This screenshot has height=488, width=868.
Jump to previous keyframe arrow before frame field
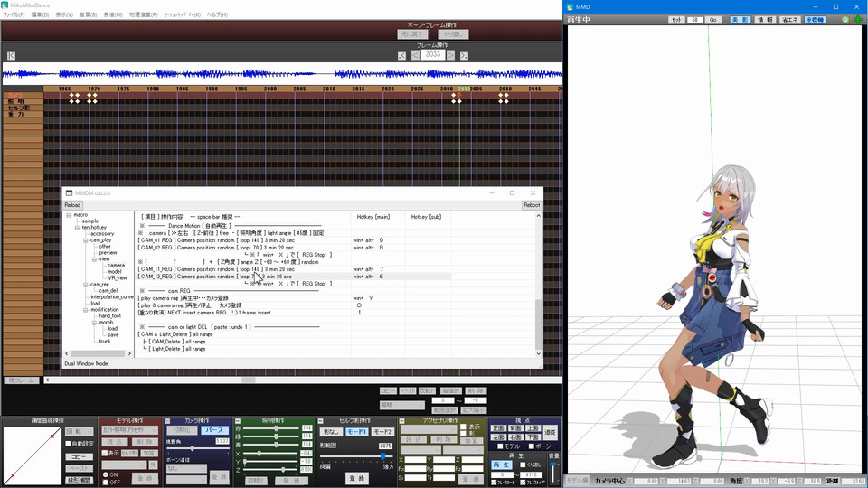(x=401, y=55)
